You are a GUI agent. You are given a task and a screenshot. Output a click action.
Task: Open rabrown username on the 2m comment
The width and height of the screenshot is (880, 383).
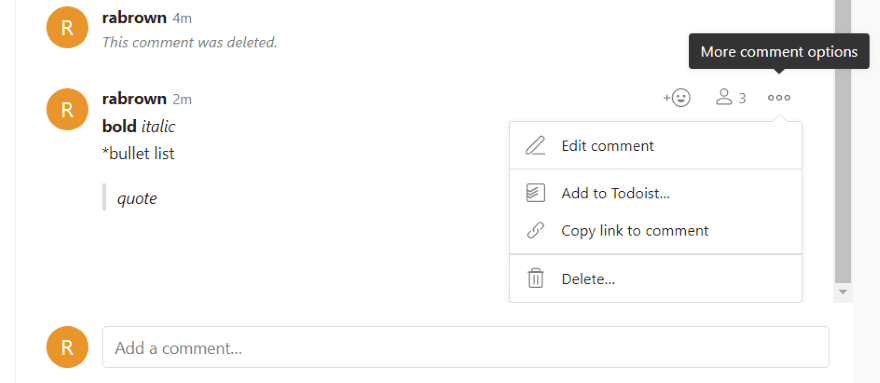coord(134,99)
